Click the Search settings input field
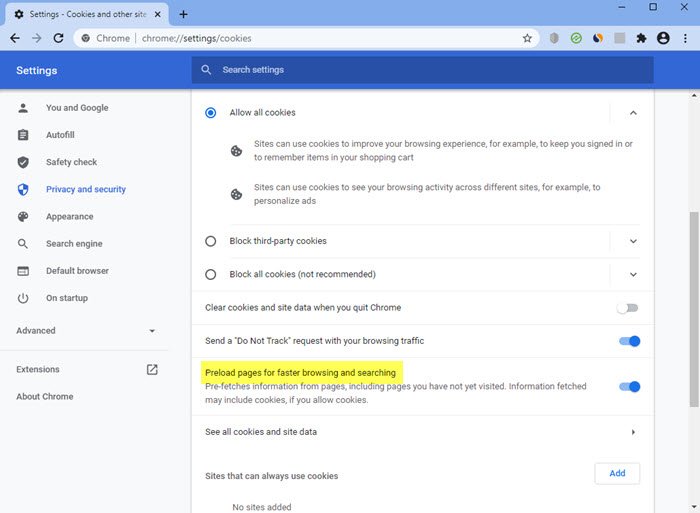 click(422, 70)
